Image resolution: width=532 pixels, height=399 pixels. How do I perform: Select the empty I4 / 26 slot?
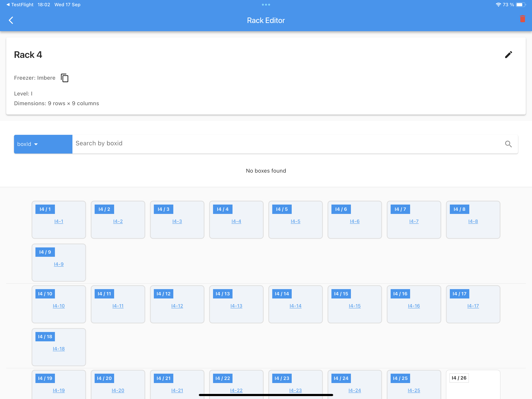pyautogui.click(x=473, y=385)
